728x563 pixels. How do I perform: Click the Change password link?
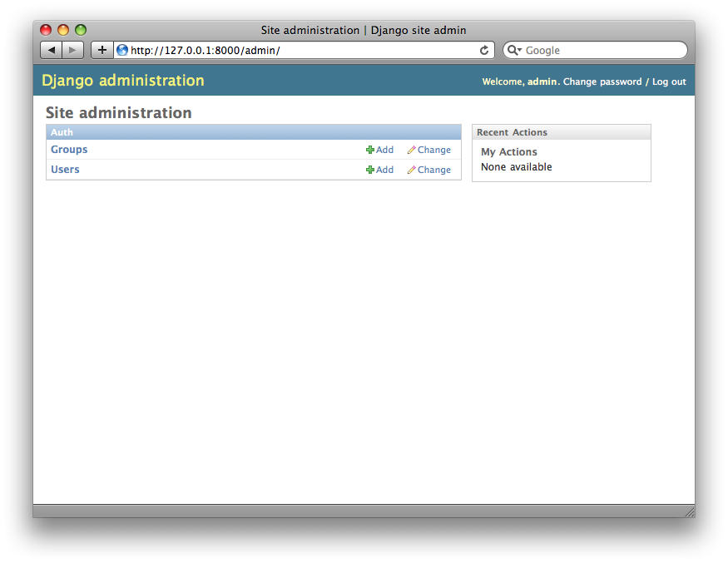602,81
